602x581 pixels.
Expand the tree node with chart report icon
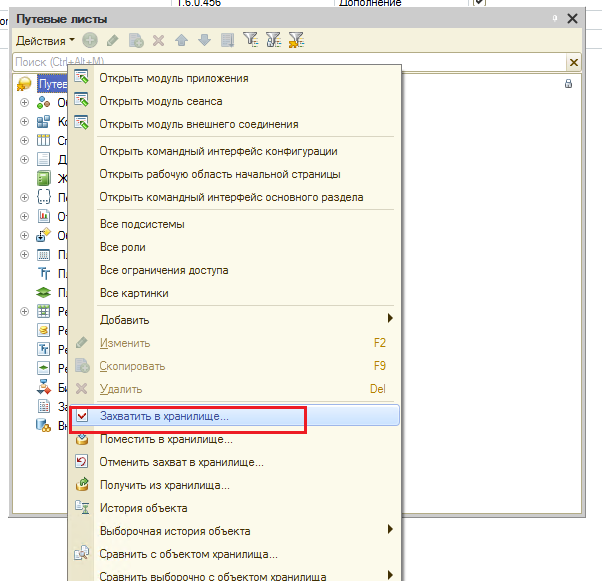click(x=24, y=217)
